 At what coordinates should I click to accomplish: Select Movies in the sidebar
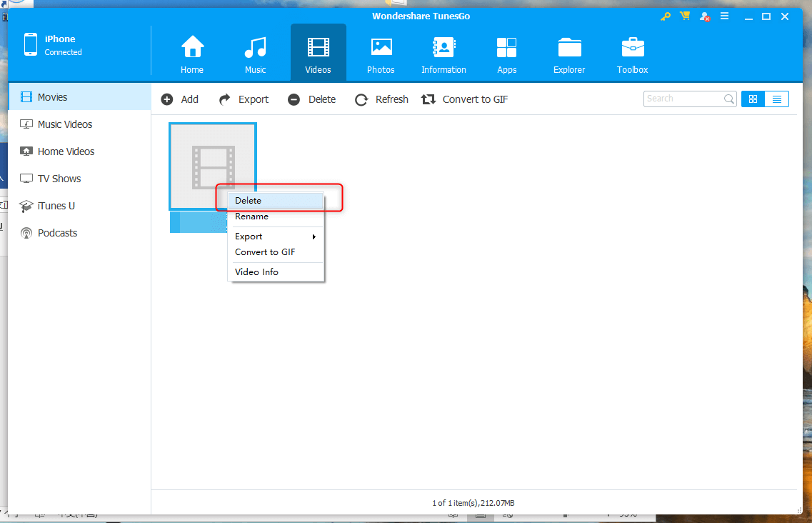click(80, 97)
